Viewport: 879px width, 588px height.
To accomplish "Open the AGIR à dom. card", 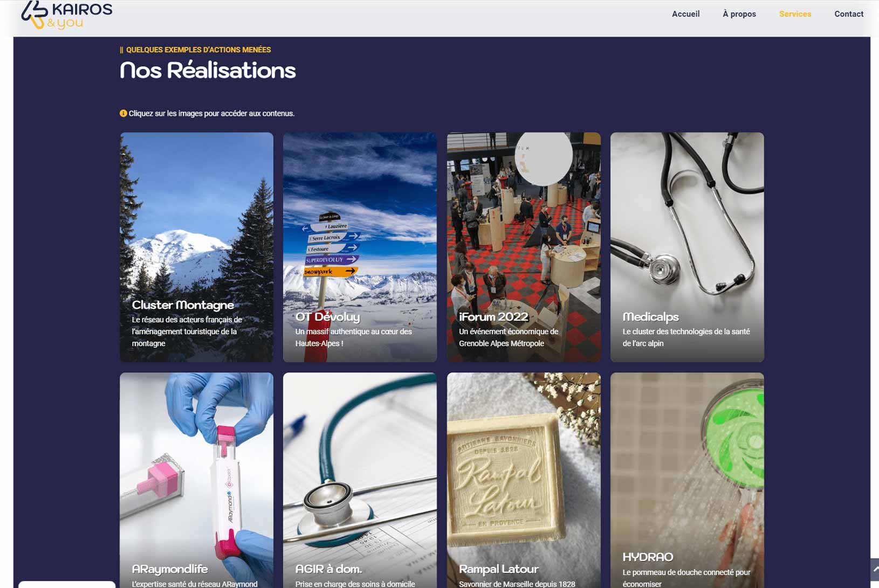I will tap(360, 480).
